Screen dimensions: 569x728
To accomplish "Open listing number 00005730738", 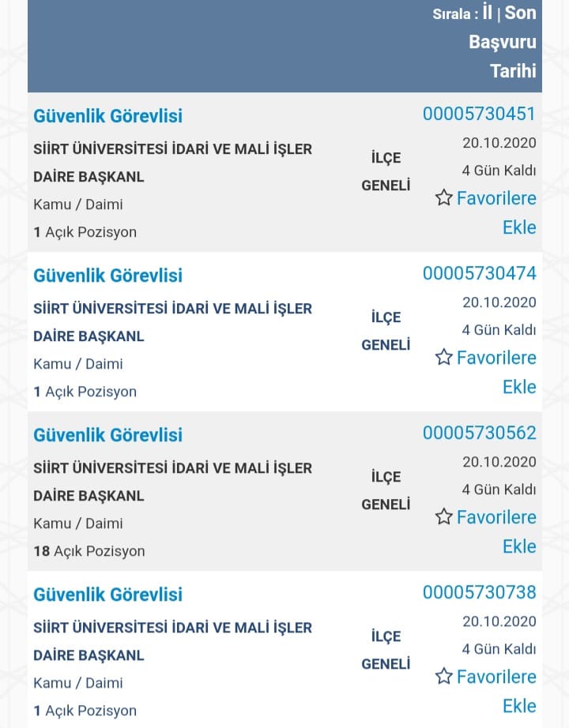I will pos(479,592).
